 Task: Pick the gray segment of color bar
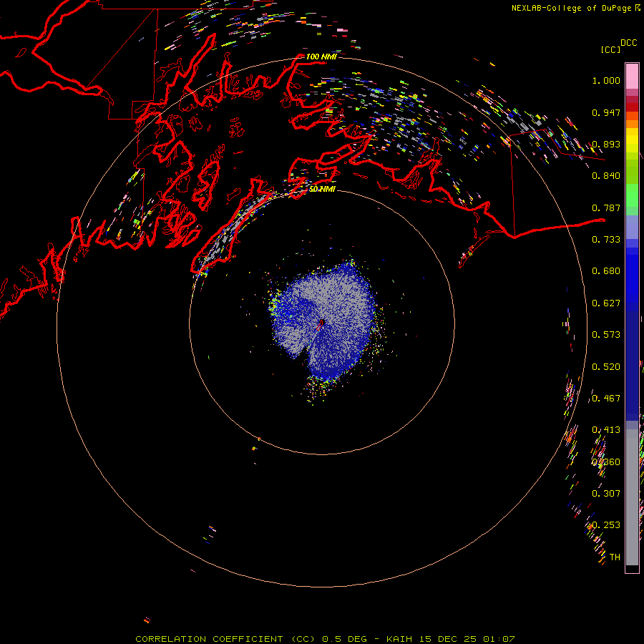(632, 497)
